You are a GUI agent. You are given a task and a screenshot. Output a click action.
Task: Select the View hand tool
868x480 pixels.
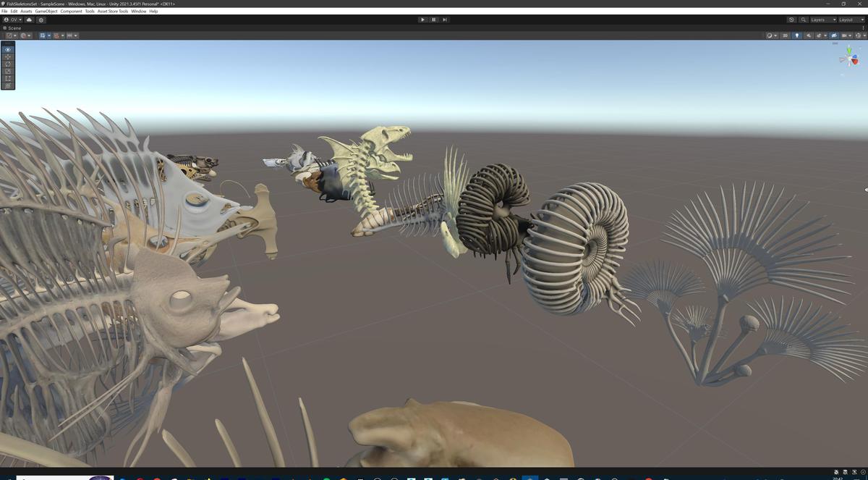coord(7,49)
